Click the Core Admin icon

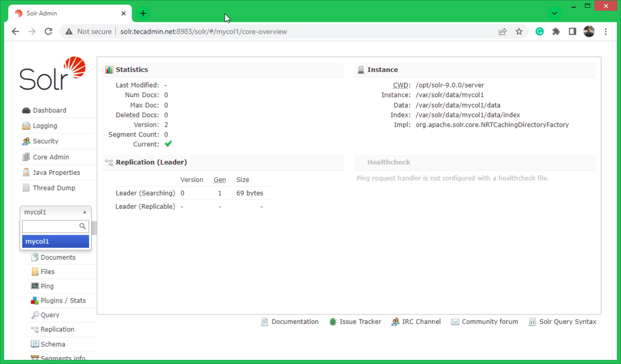26,157
